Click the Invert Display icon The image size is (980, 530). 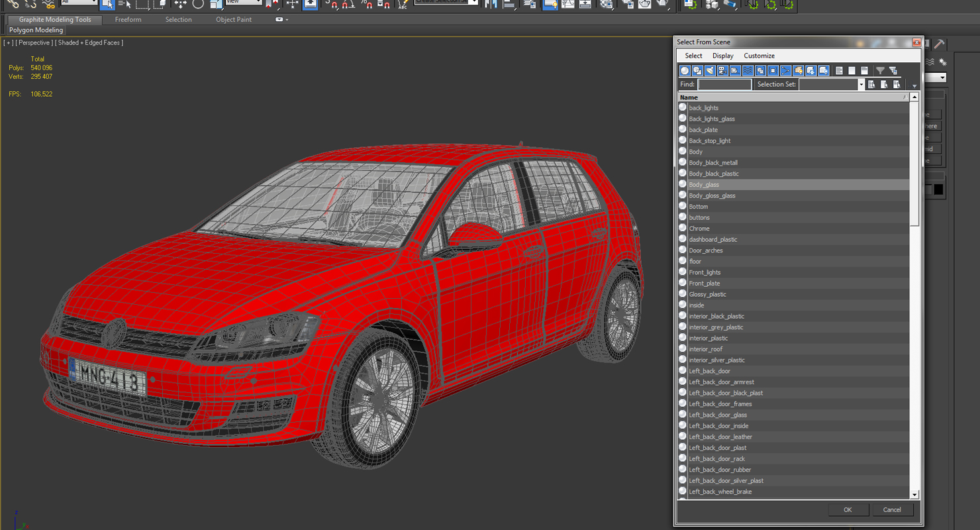coord(865,70)
